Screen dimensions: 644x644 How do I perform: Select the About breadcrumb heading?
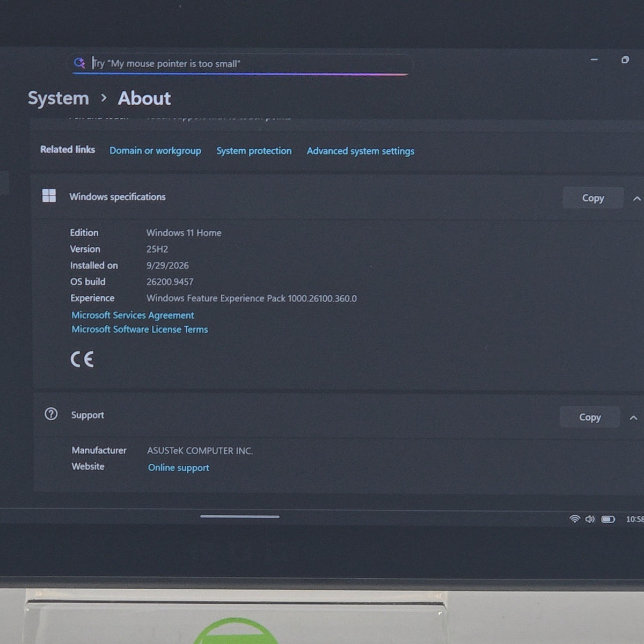click(144, 98)
